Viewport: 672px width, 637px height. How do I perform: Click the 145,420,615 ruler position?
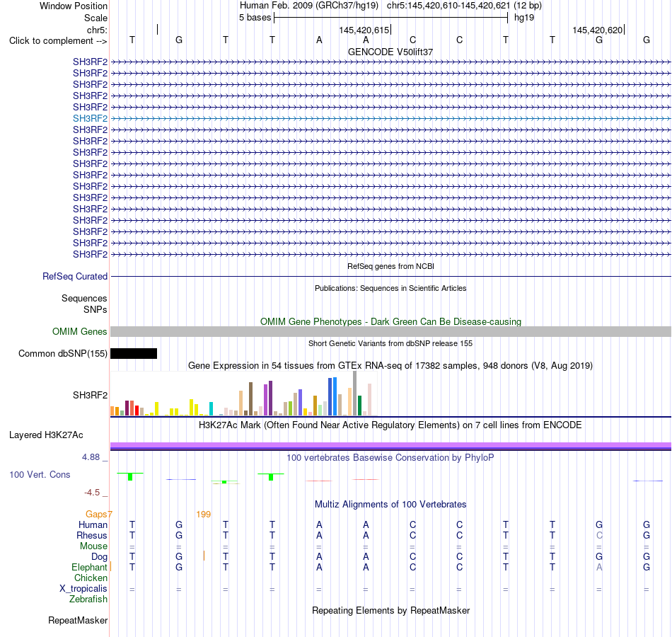click(x=364, y=30)
